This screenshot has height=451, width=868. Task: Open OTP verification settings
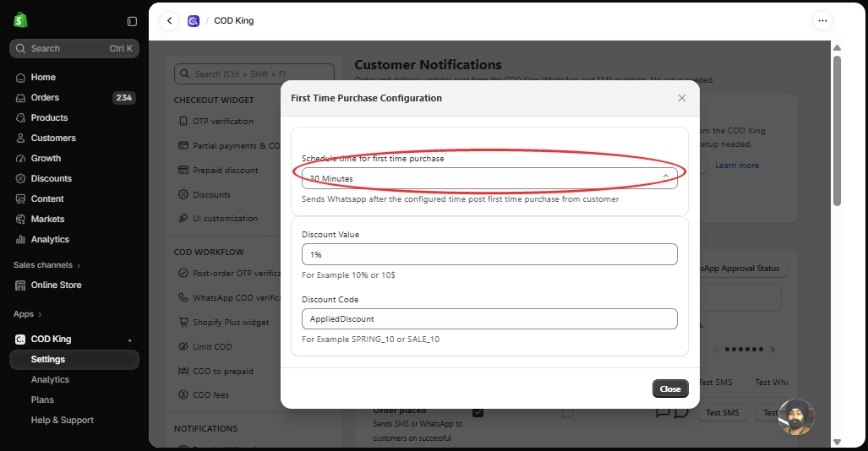point(223,121)
